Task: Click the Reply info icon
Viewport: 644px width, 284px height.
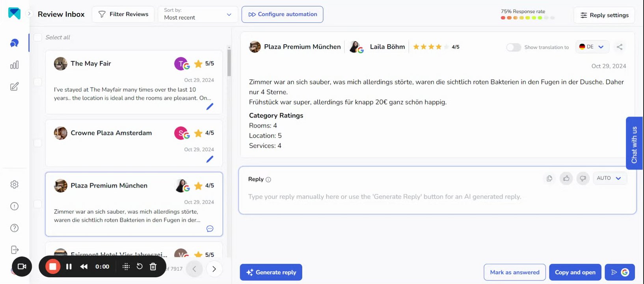Action: (x=268, y=179)
